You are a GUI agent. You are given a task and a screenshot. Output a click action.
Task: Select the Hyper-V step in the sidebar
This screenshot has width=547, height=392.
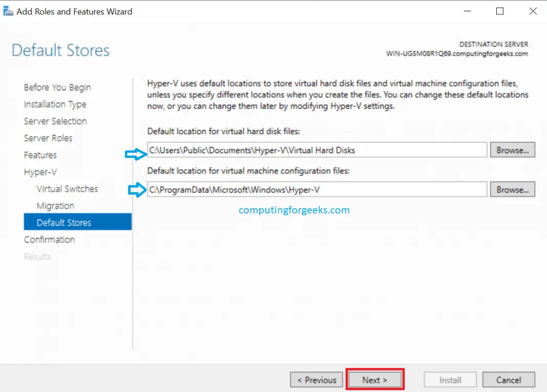(x=40, y=172)
